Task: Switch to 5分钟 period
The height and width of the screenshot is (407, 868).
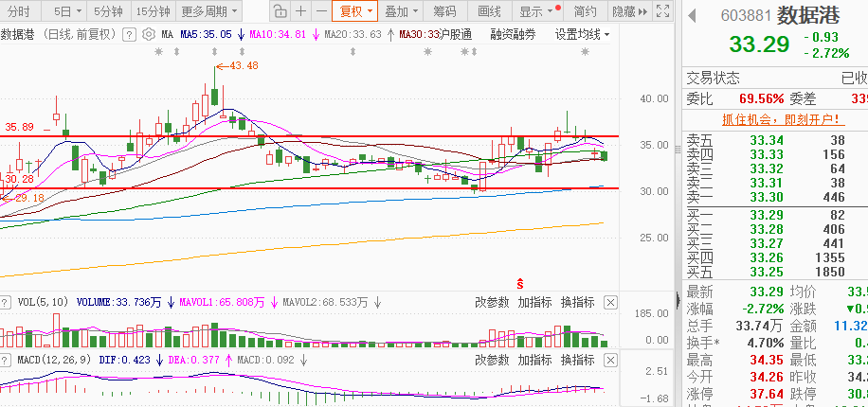Action: (x=109, y=11)
